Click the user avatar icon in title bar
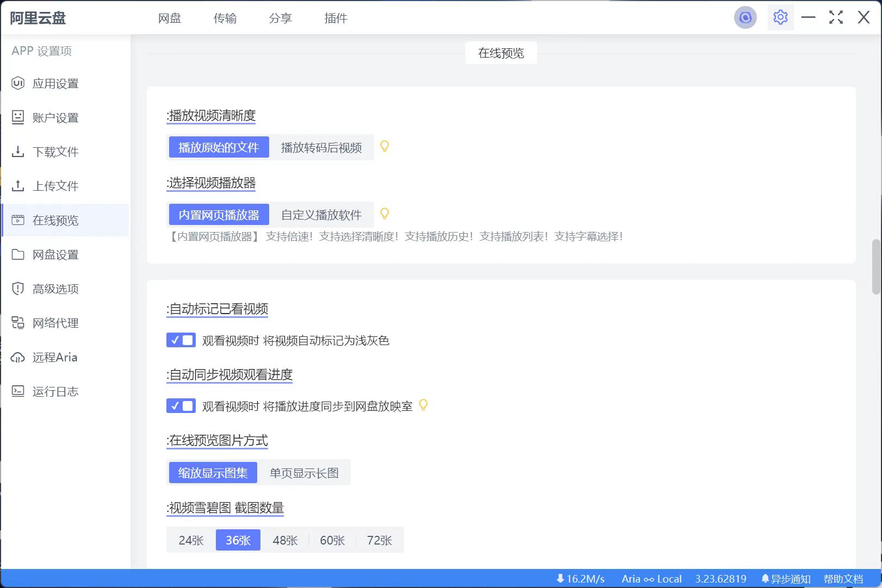 coord(745,18)
